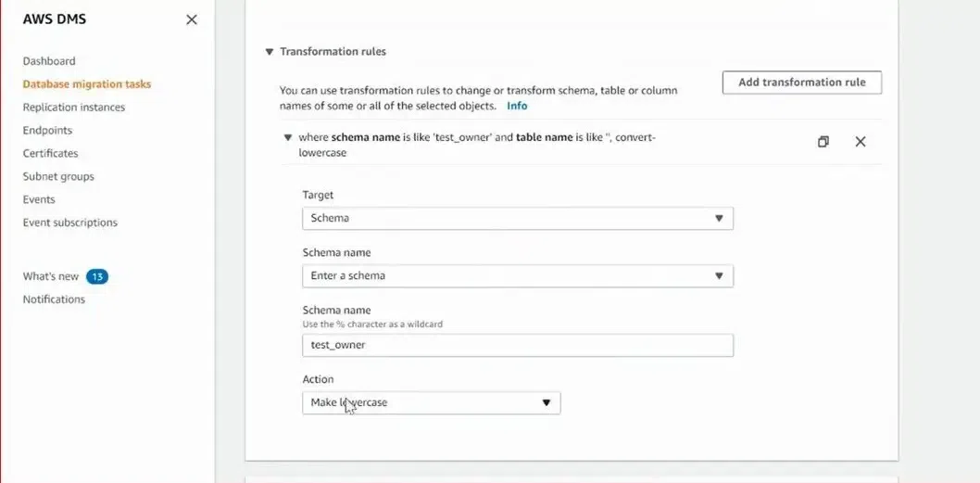
Task: Open the 'Enter a schema' dropdown
Action: pos(517,276)
